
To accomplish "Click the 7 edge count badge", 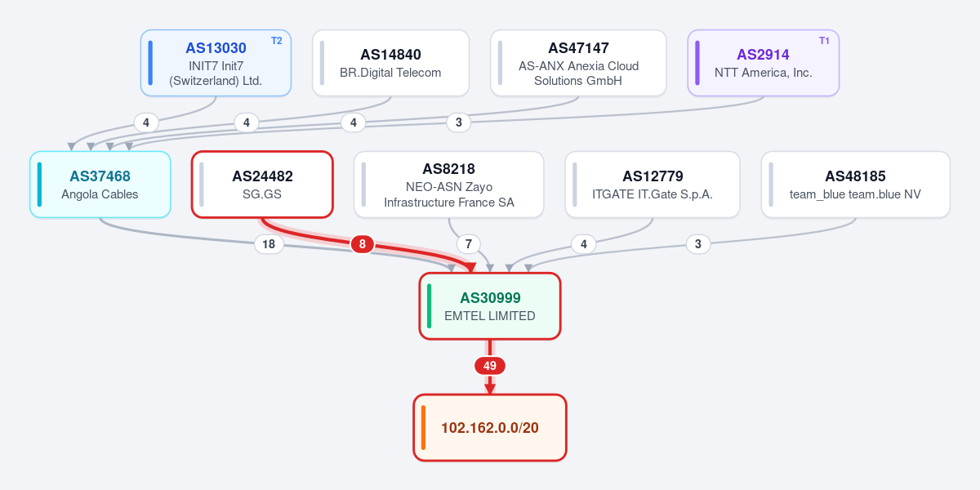I will (x=468, y=243).
